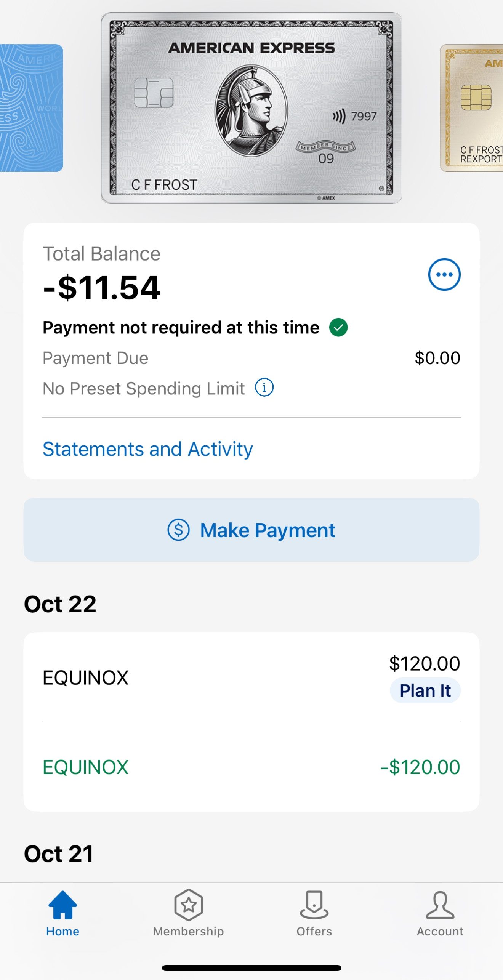Tap the green payment status checkmark

pos(338,327)
